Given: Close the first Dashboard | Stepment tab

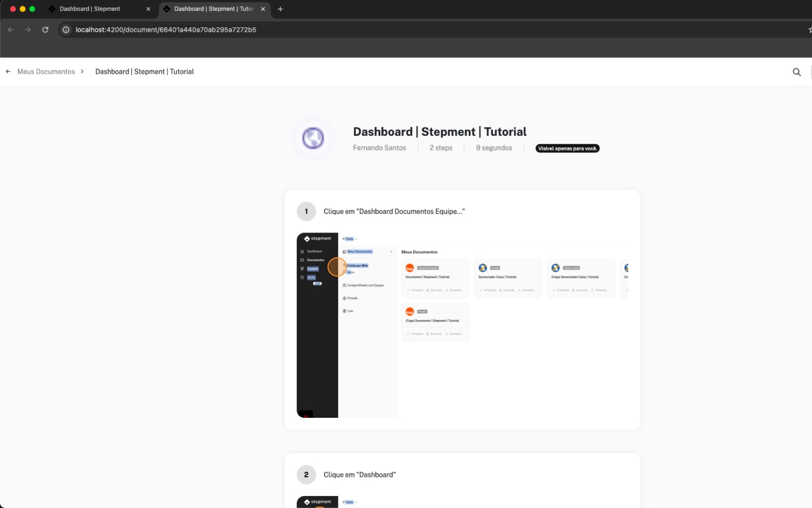Looking at the screenshot, I should [148, 9].
